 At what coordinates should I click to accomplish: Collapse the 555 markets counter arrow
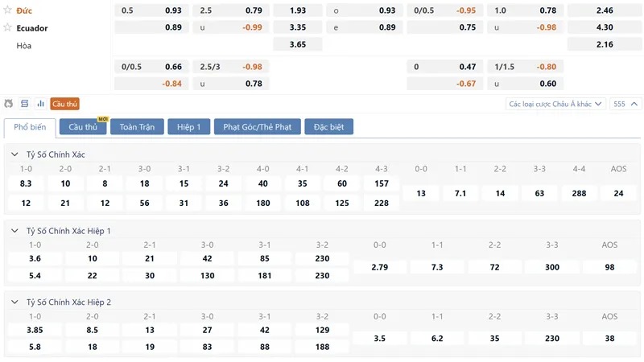[634, 104]
